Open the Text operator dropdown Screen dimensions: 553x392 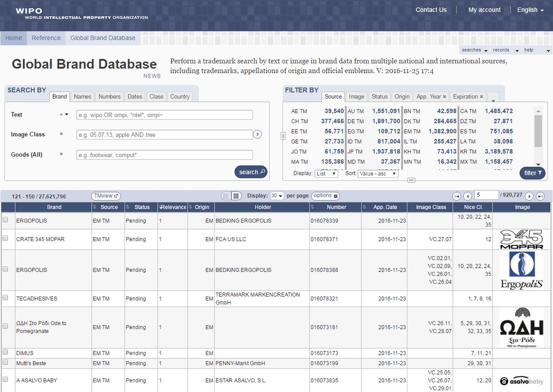pyautogui.click(x=64, y=115)
